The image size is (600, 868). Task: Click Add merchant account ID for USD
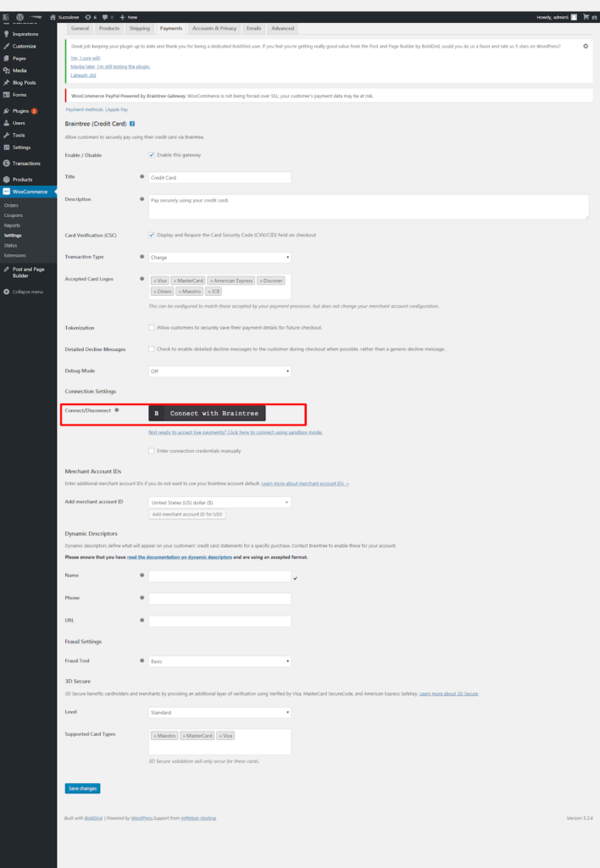coord(187,515)
